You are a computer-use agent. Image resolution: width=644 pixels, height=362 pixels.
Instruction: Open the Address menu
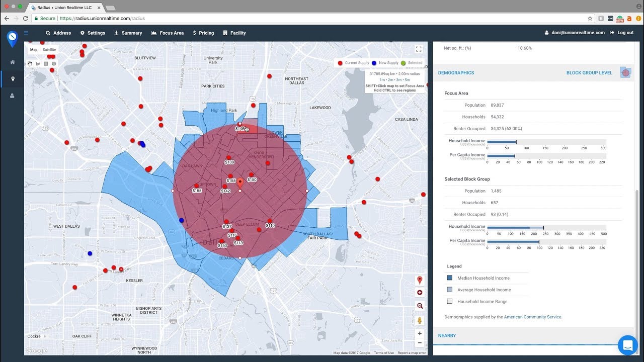click(58, 33)
